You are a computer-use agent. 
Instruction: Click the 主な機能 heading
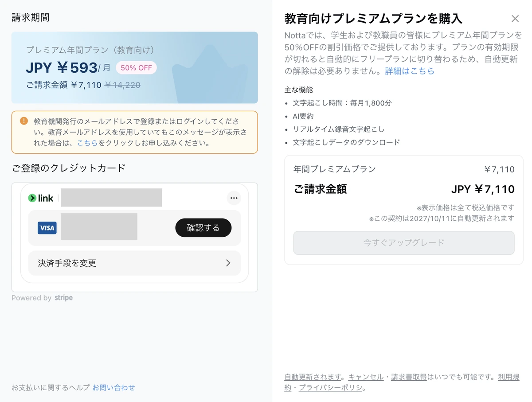(299, 90)
